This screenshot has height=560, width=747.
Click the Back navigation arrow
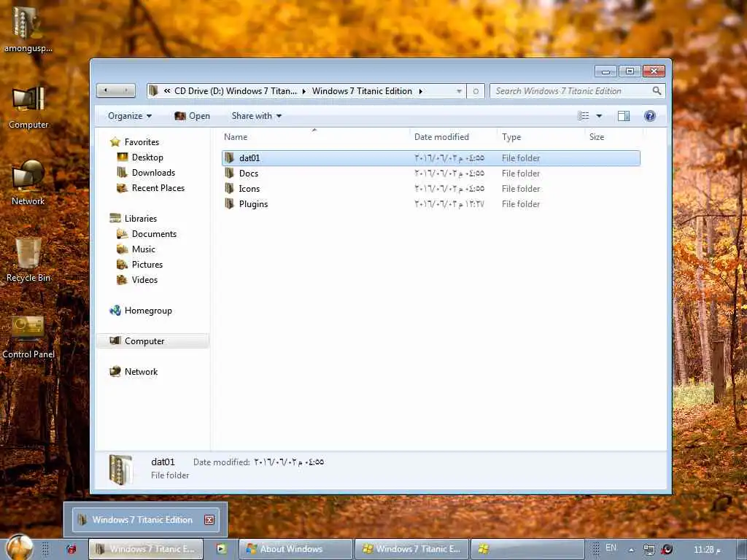point(106,90)
